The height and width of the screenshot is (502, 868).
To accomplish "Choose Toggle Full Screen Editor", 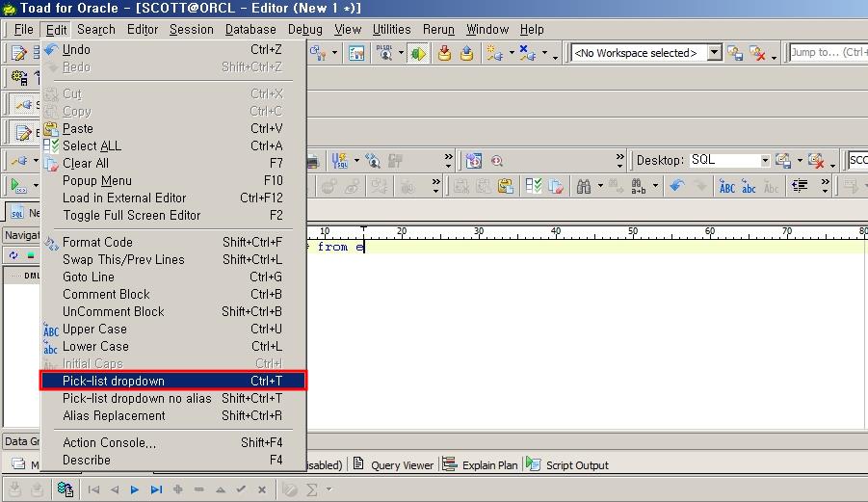I will coord(173,215).
